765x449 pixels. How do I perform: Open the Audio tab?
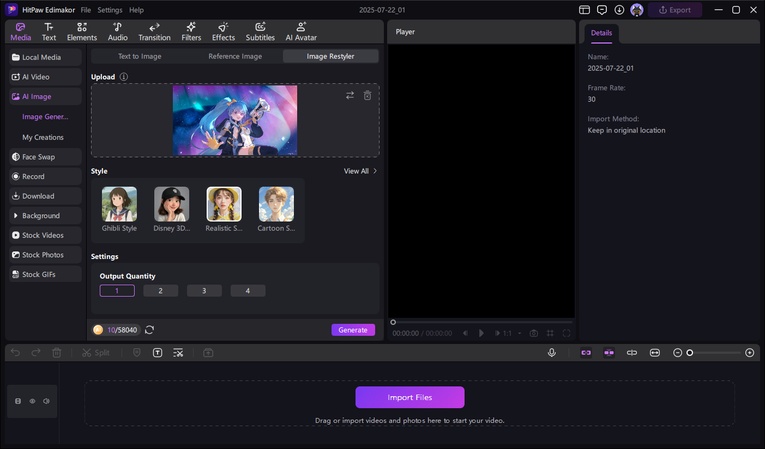[118, 32]
